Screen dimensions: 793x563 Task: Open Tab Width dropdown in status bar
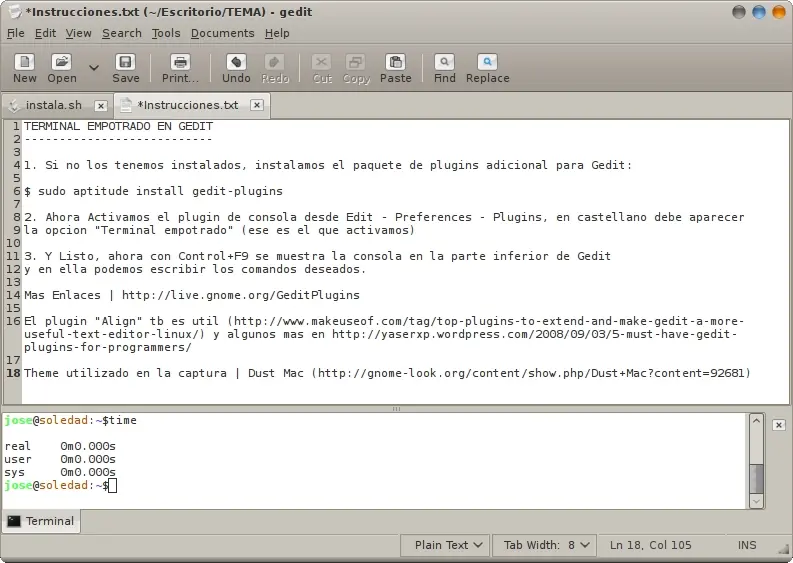click(x=545, y=545)
